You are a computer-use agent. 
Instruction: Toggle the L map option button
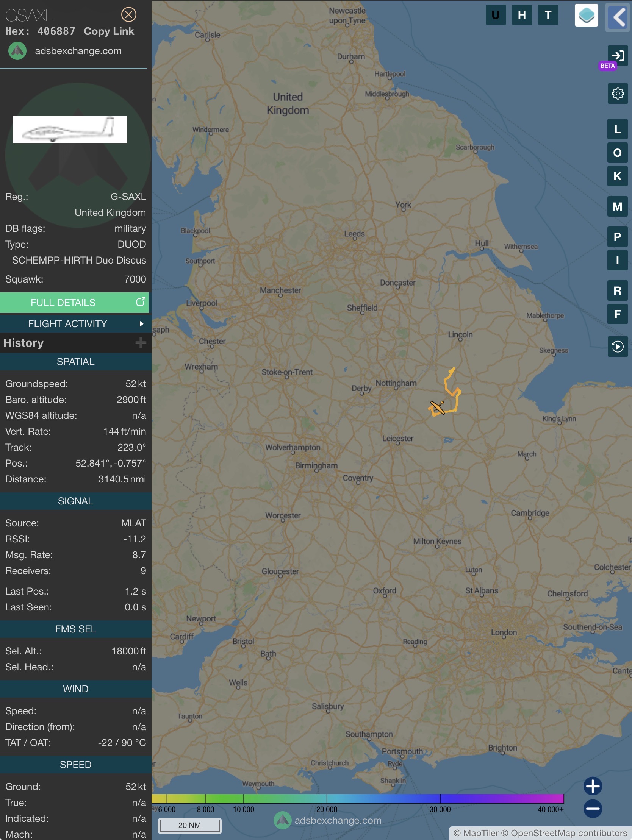pos(617,129)
